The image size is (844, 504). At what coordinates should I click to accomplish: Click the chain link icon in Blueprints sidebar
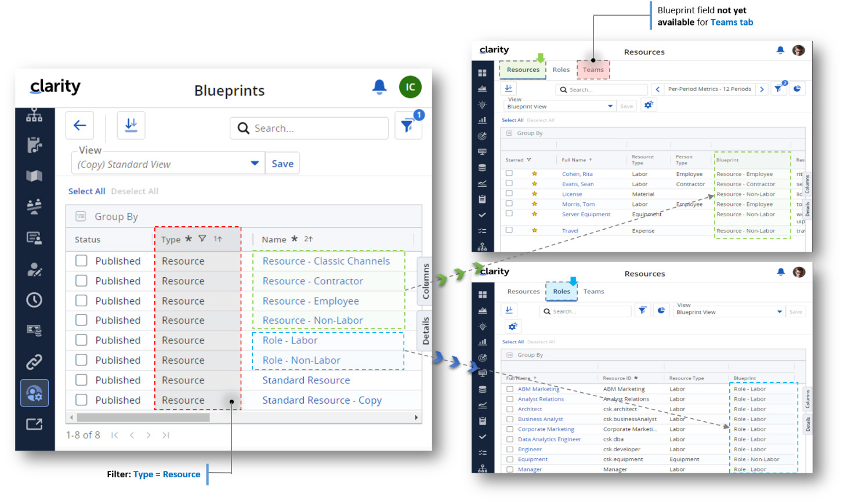[34, 362]
